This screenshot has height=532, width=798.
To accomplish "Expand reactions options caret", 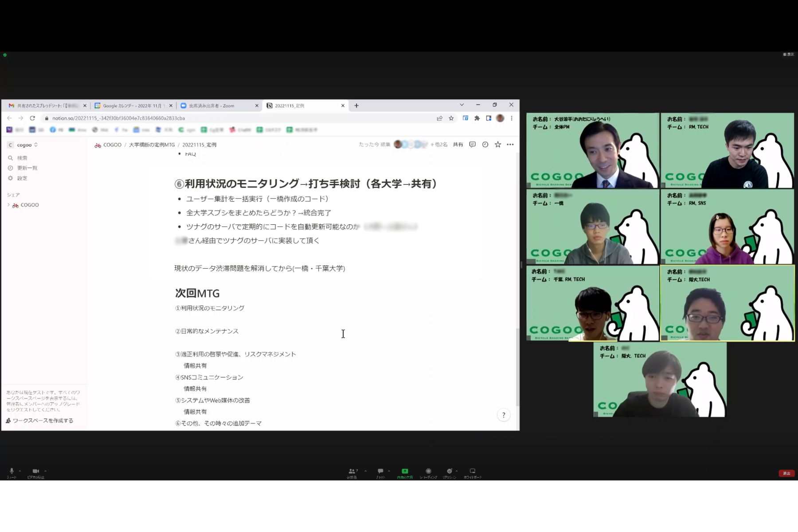I will 457,471.
